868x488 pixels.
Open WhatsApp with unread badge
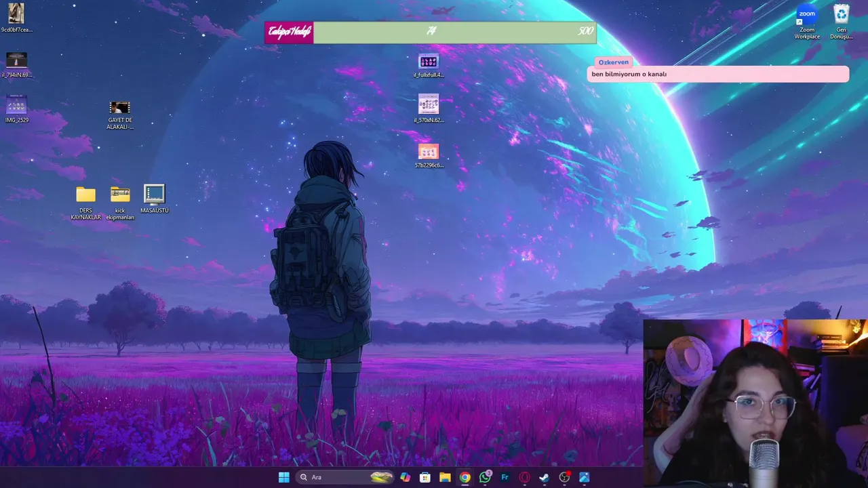(485, 477)
